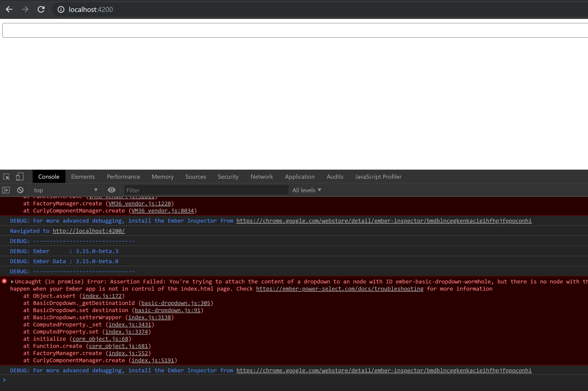Screen dimensions: 588x391
Task: Expand the Uncaught promise error stack trace
Action: pyautogui.click(x=12, y=281)
